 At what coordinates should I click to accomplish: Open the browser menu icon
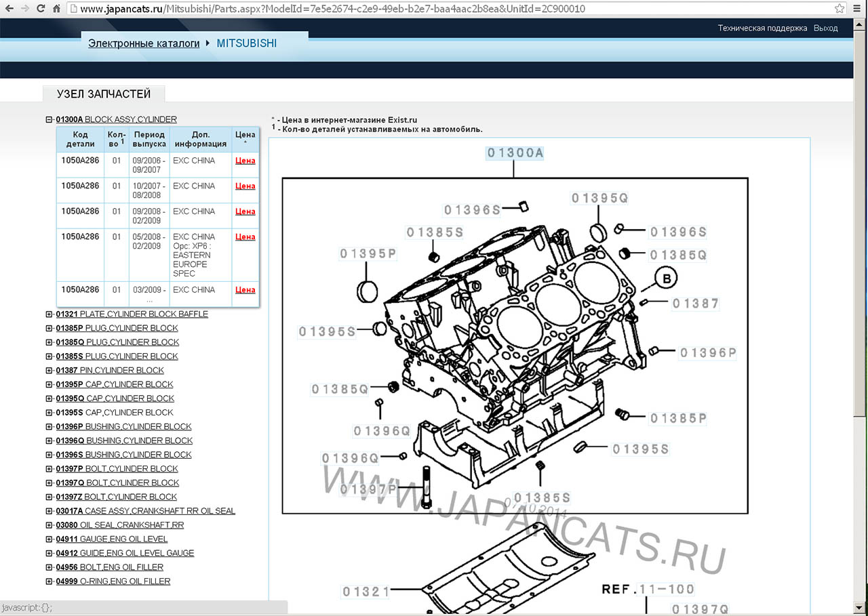(x=857, y=9)
